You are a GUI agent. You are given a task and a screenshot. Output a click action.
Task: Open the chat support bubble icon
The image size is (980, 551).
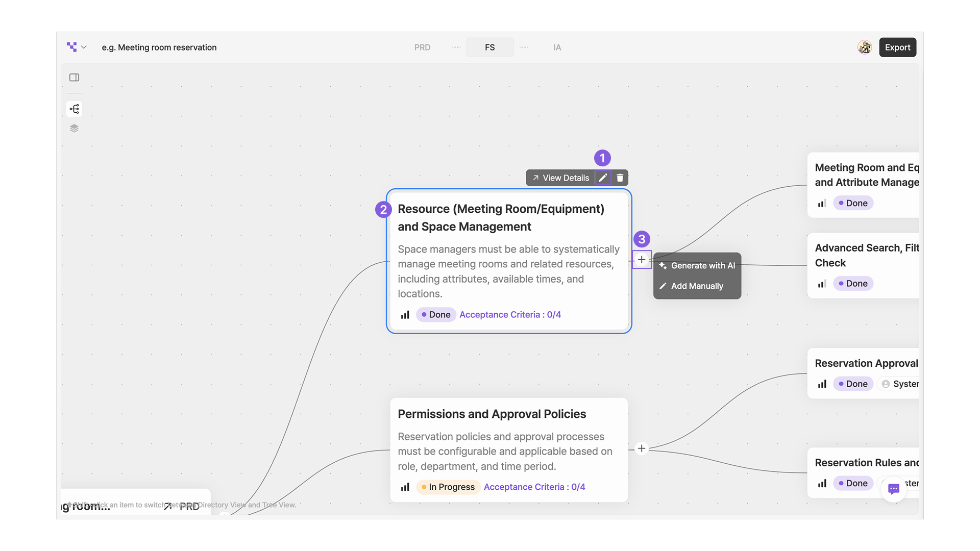tap(893, 489)
